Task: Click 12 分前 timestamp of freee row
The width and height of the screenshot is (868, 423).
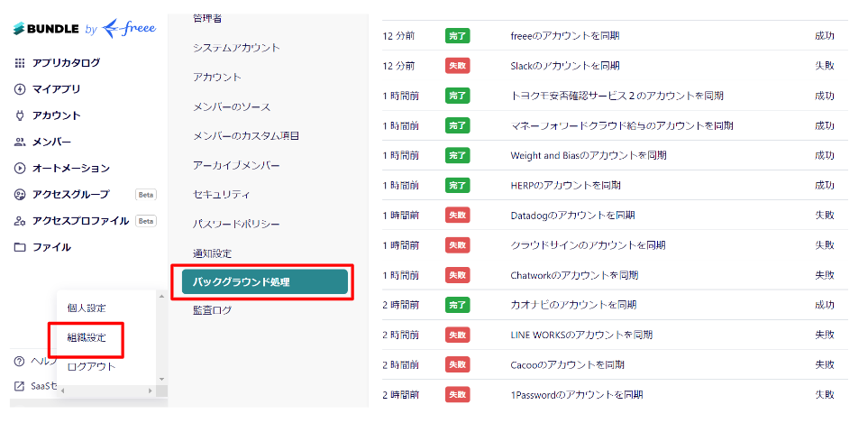Action: [x=398, y=36]
